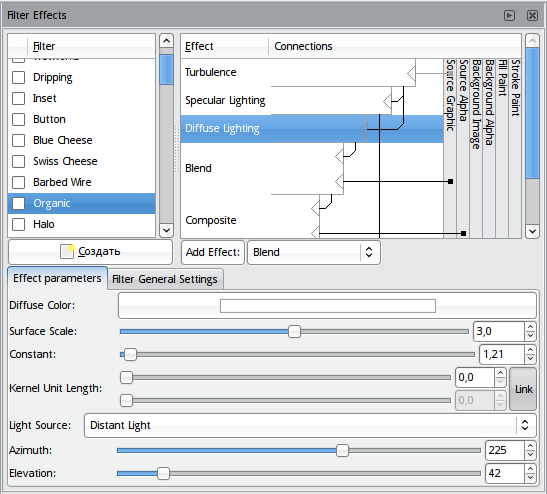Click the Elevation slider handle
Image resolution: width=547 pixels, height=494 pixels.
point(163,474)
